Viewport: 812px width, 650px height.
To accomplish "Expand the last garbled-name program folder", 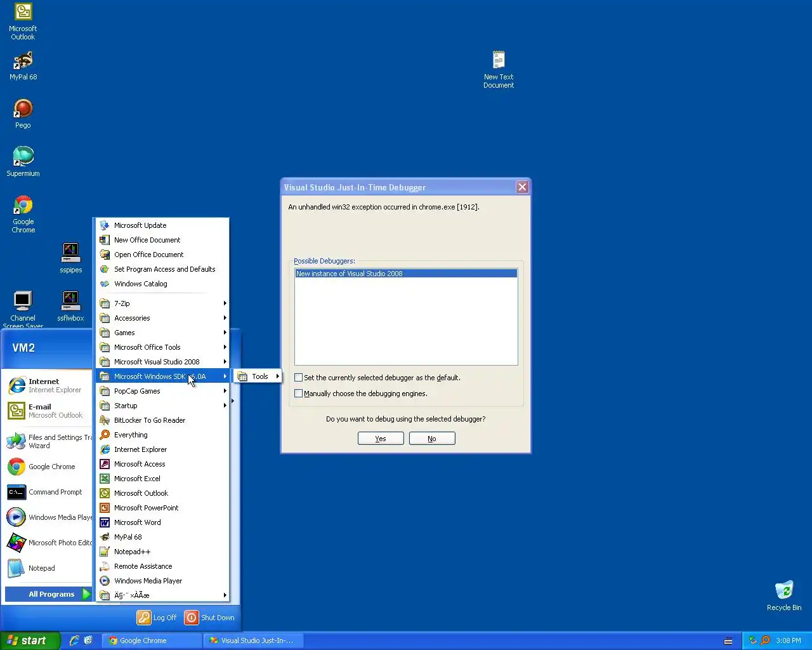I will point(162,595).
